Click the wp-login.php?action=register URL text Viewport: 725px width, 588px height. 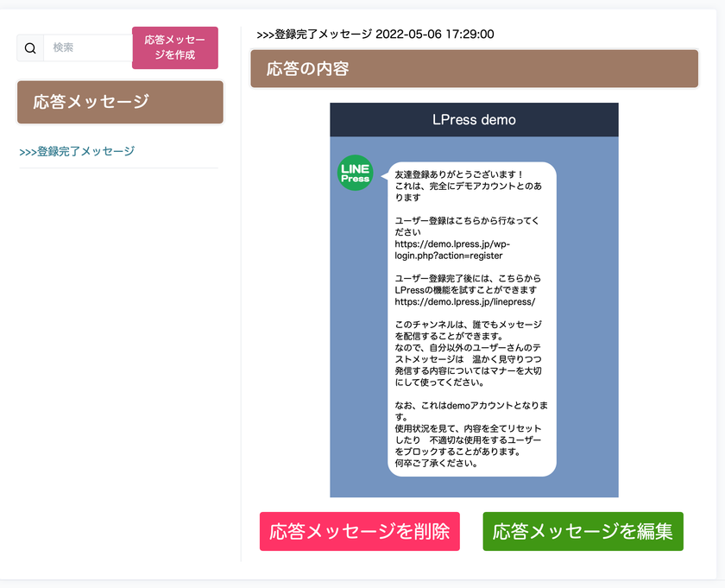[x=452, y=250]
